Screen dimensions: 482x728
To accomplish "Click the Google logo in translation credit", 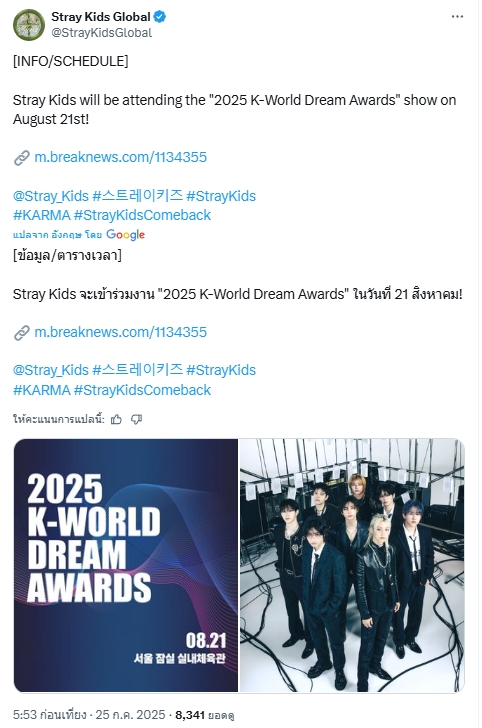I will (125, 235).
